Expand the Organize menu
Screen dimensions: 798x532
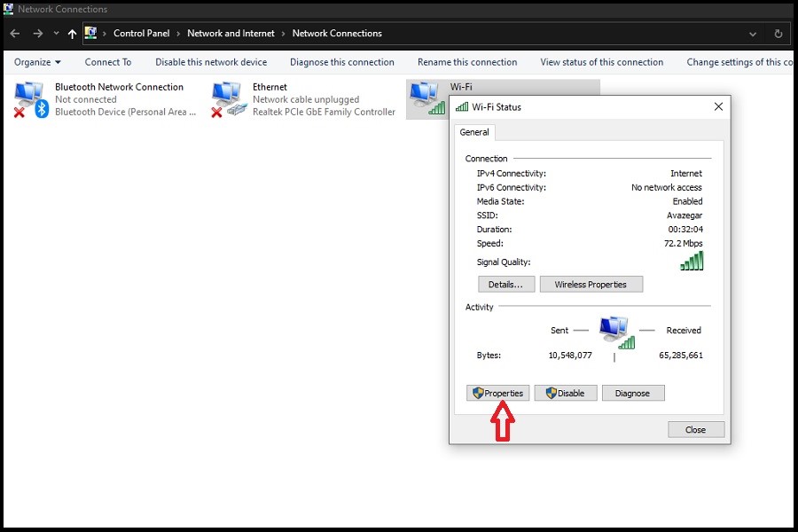coord(37,62)
